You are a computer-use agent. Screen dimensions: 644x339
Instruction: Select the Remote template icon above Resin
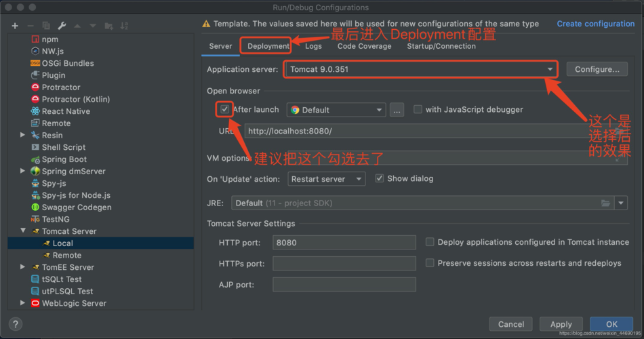coord(35,123)
